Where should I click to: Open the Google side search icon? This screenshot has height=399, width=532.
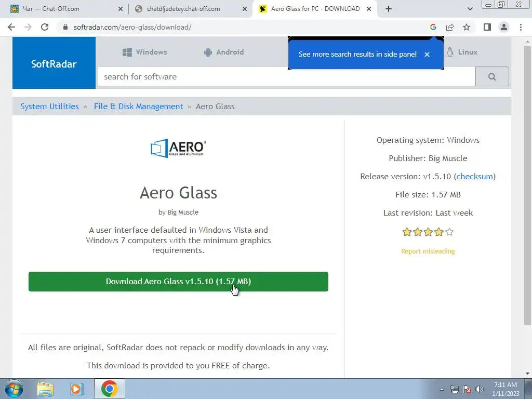point(433,27)
